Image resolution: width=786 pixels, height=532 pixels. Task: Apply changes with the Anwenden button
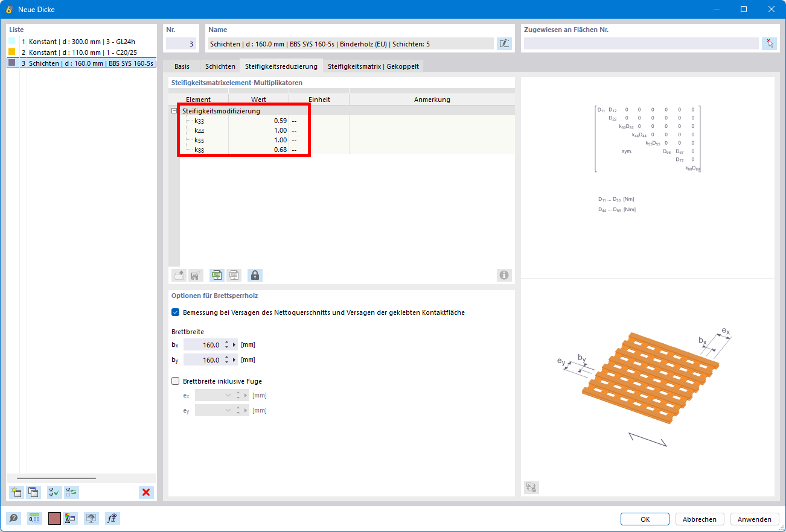click(x=755, y=519)
